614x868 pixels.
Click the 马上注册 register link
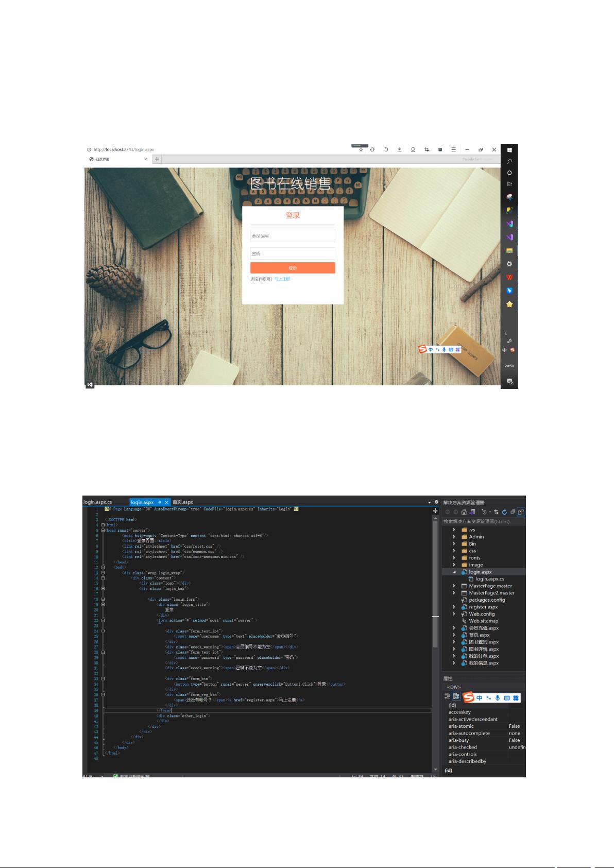click(282, 279)
